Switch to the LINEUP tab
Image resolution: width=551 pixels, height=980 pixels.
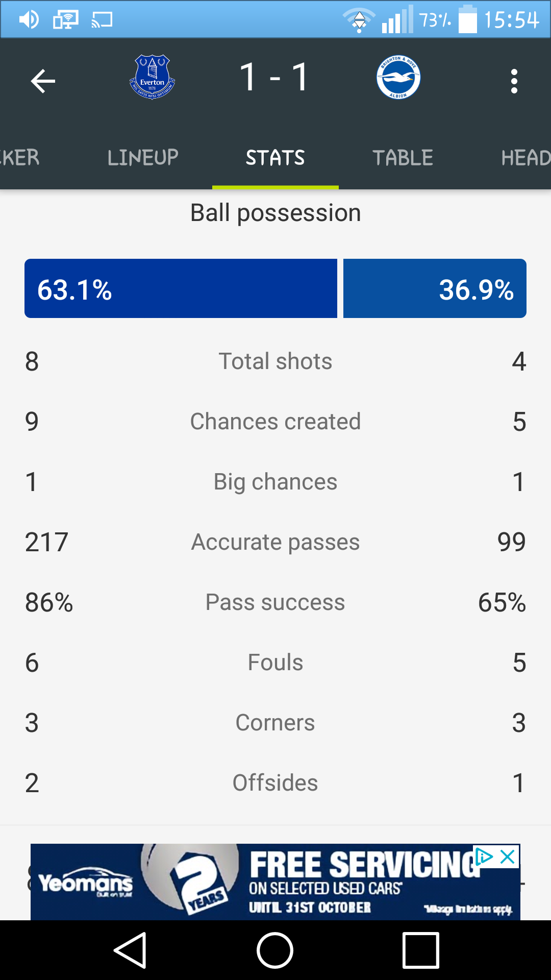click(143, 158)
